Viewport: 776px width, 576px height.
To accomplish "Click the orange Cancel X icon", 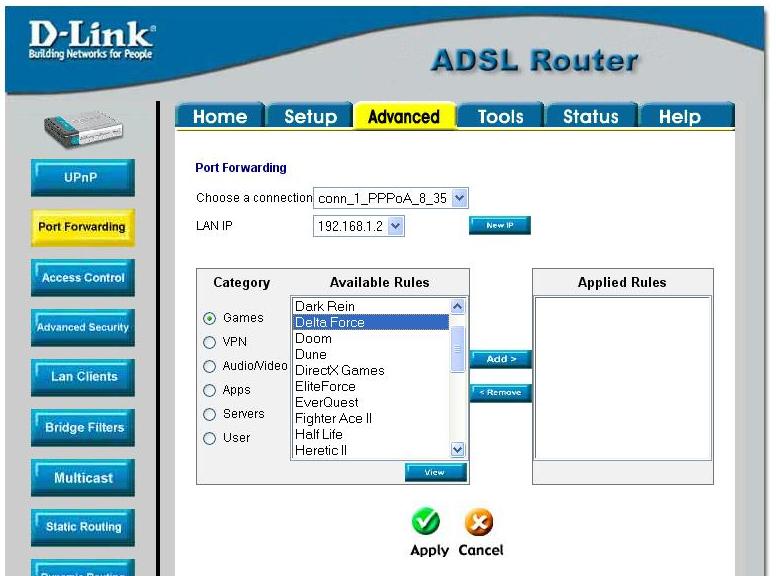I will [479, 522].
